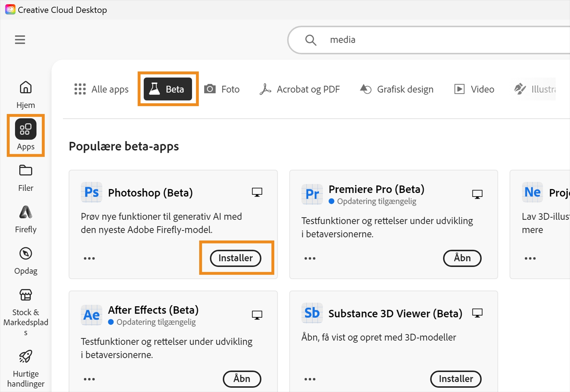This screenshot has width=570, height=392.
Task: Click the search magnifier icon
Action: pos(310,40)
